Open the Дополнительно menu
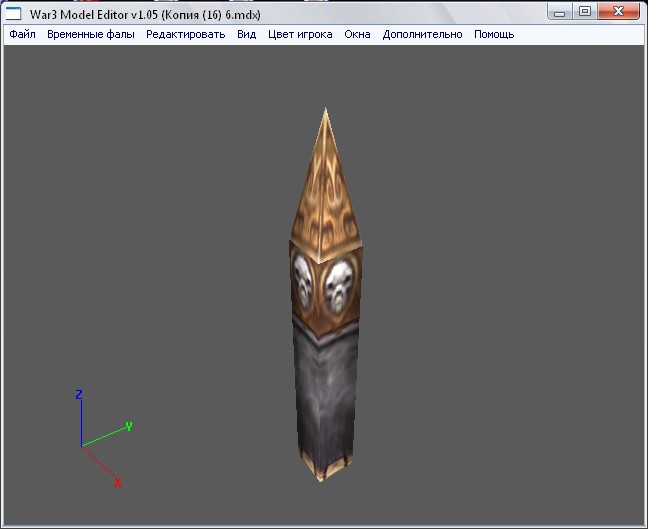The height and width of the screenshot is (529, 648). [x=422, y=34]
